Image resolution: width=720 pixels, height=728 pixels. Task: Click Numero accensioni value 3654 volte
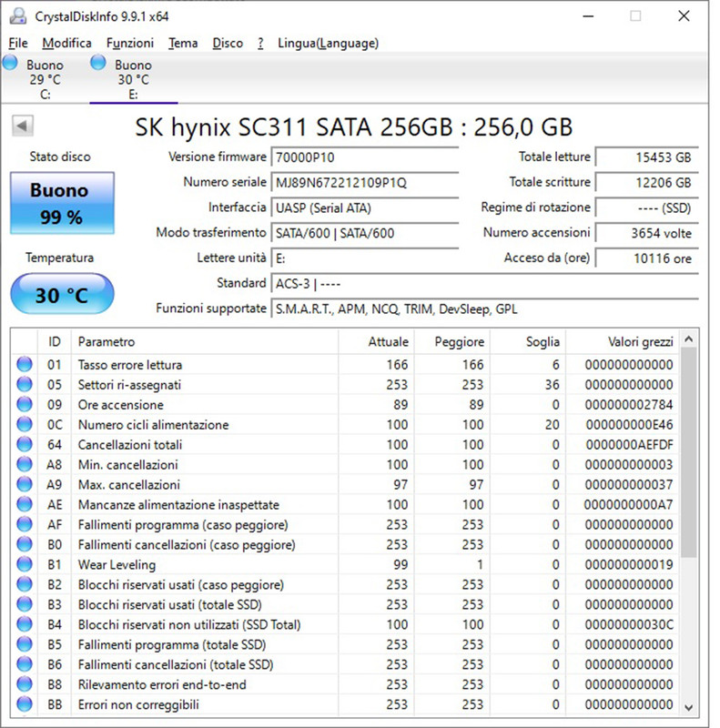click(646, 233)
